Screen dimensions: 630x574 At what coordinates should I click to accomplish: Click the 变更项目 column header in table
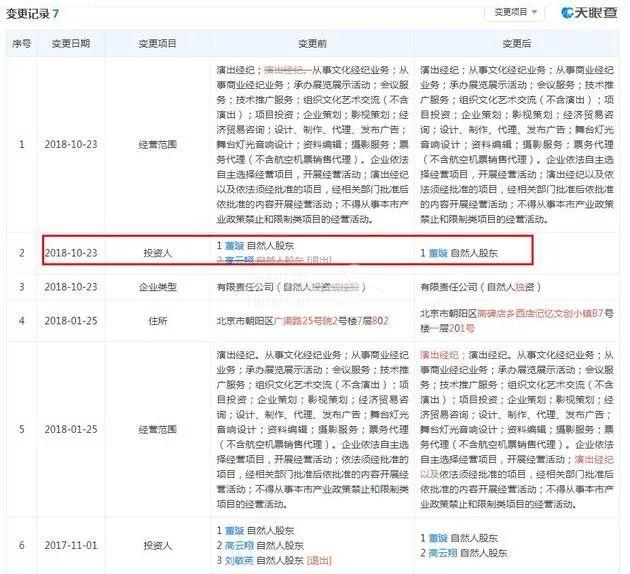(158, 43)
